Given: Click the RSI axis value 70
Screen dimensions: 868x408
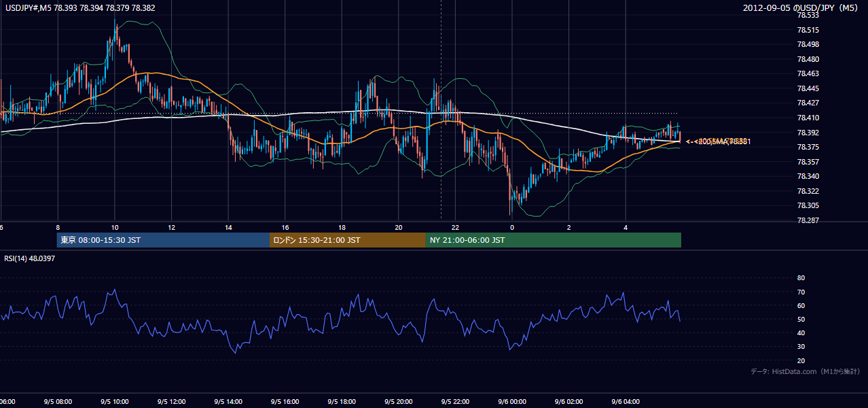Looking at the screenshot, I should (801, 292).
